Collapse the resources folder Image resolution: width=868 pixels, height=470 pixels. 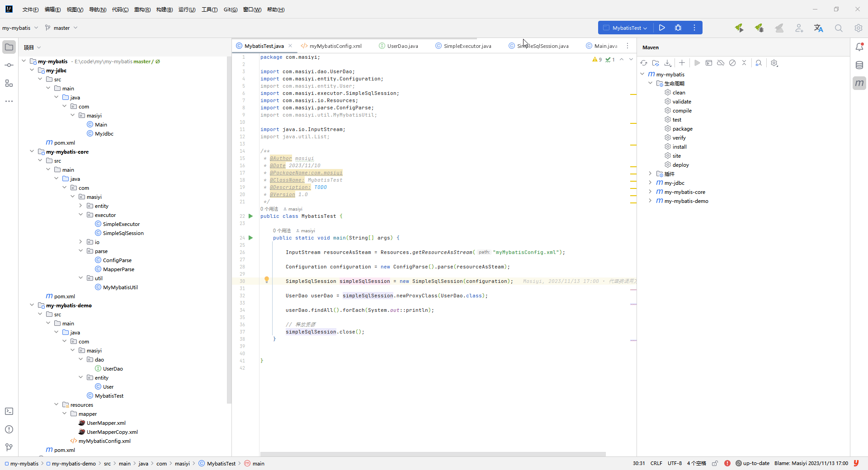(57, 404)
